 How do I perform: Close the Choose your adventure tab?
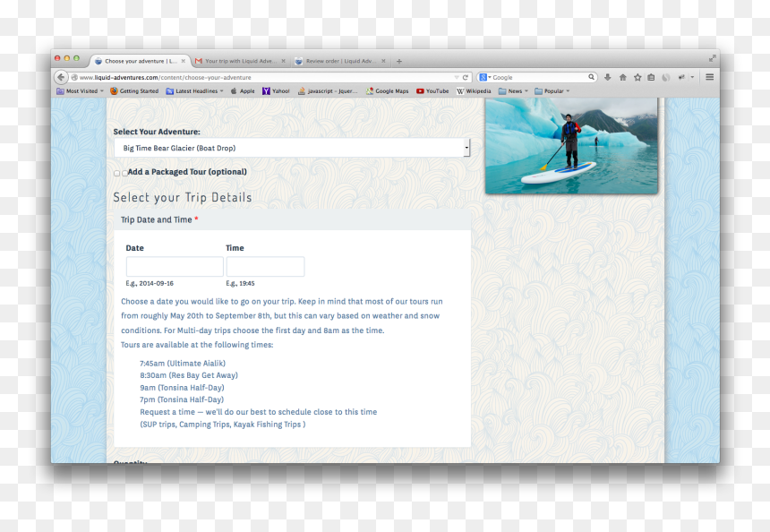coord(184,62)
